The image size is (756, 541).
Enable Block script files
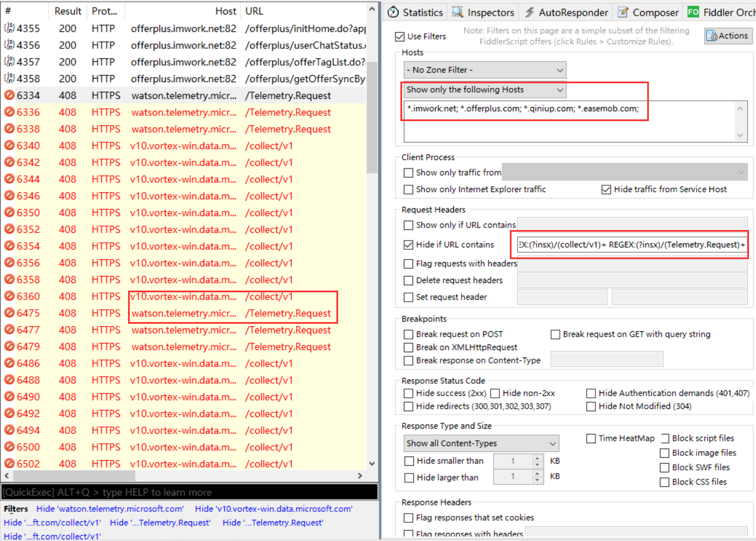665,439
